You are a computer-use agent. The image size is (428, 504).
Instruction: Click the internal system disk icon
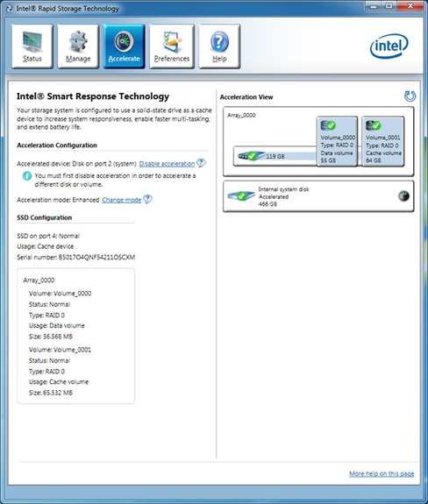tap(241, 195)
